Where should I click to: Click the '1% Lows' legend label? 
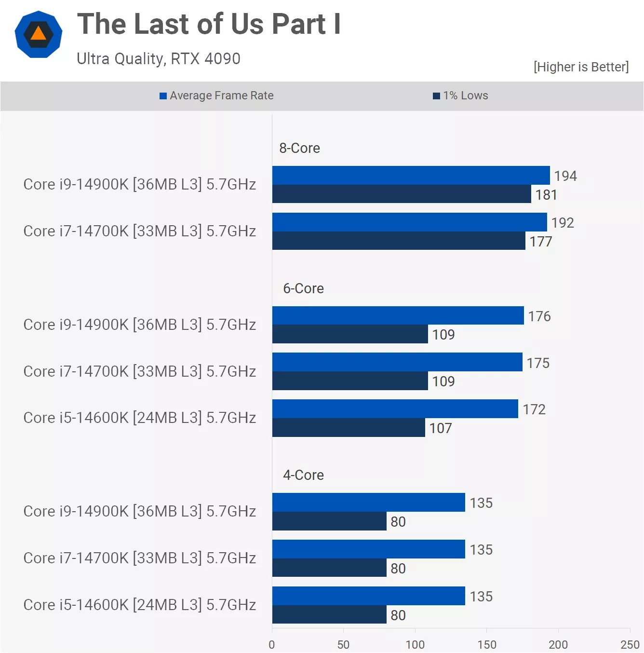tap(466, 95)
